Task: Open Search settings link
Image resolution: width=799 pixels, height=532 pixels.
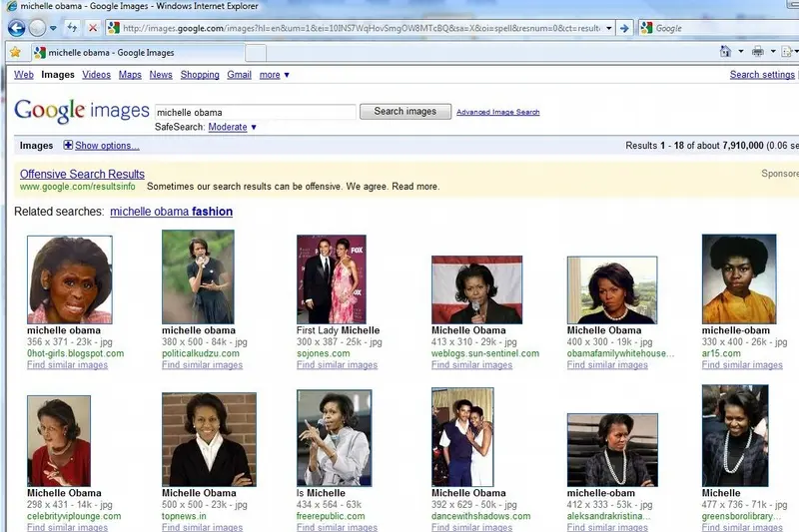Action: pyautogui.click(x=762, y=74)
